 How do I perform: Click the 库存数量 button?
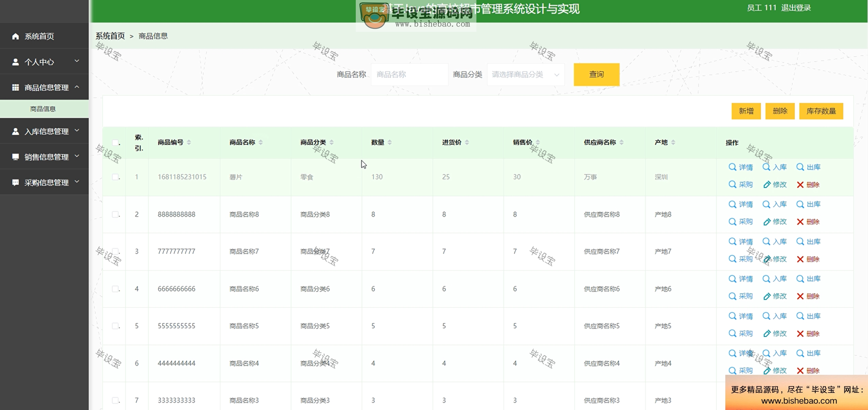821,111
